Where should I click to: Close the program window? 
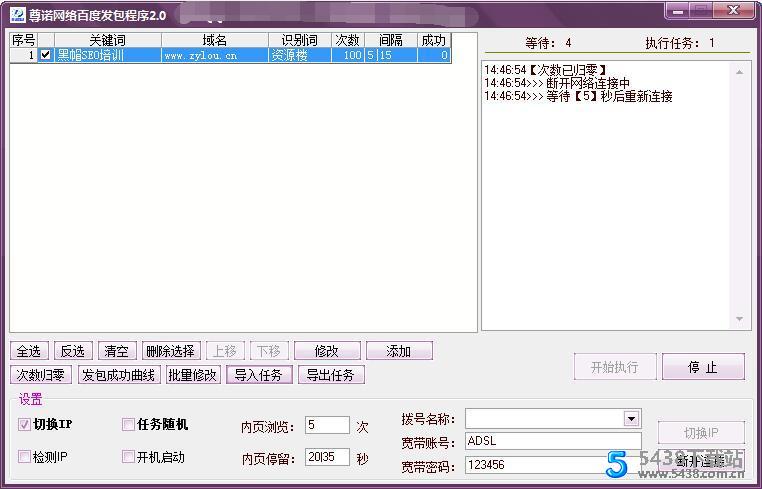tap(734, 10)
